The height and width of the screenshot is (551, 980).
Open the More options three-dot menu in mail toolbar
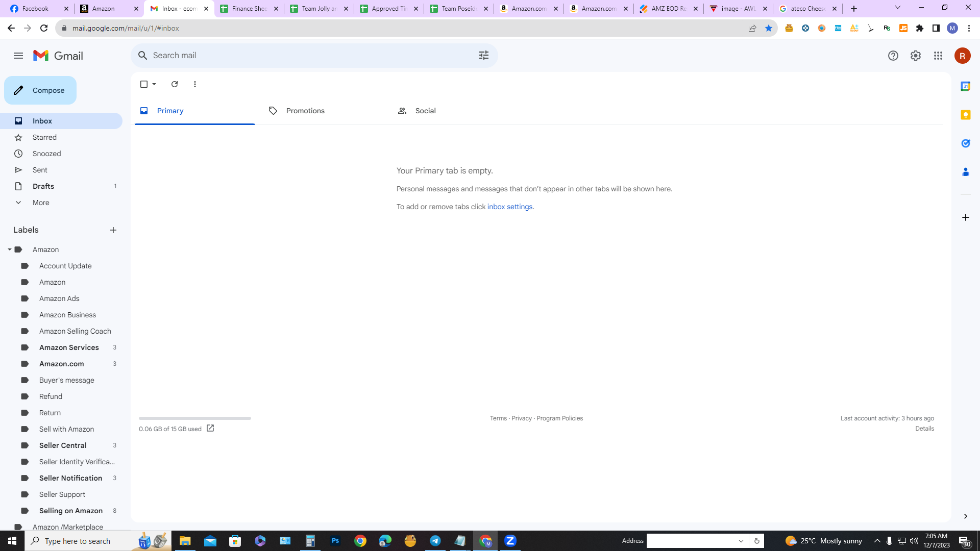click(x=195, y=84)
